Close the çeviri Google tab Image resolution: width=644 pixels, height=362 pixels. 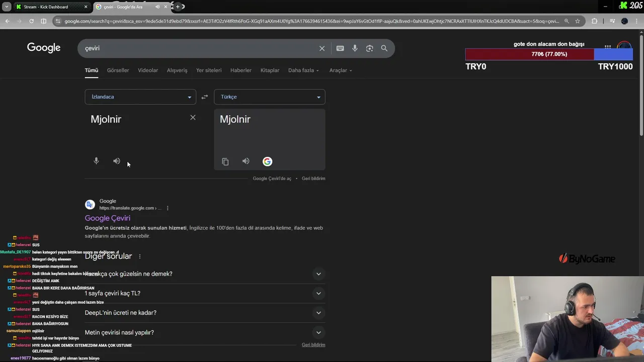(x=166, y=7)
